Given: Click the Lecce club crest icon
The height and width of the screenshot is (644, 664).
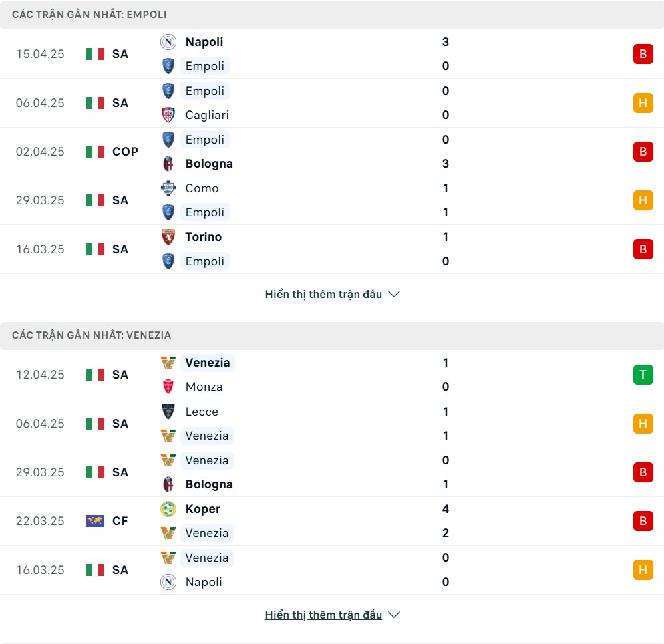Looking at the screenshot, I should point(168,411).
